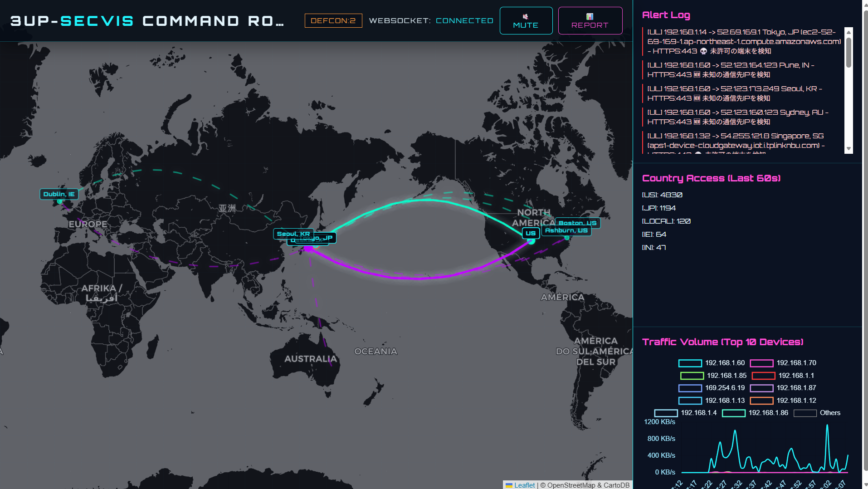Mute alert sounds with the speaker icon
Screen dimensions: 868x489
point(526,21)
